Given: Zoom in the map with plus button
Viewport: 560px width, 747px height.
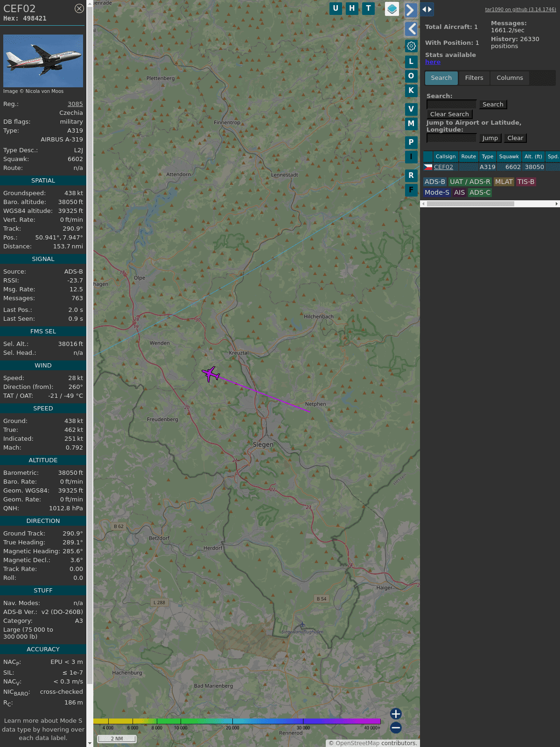Looking at the screenshot, I should click(396, 714).
